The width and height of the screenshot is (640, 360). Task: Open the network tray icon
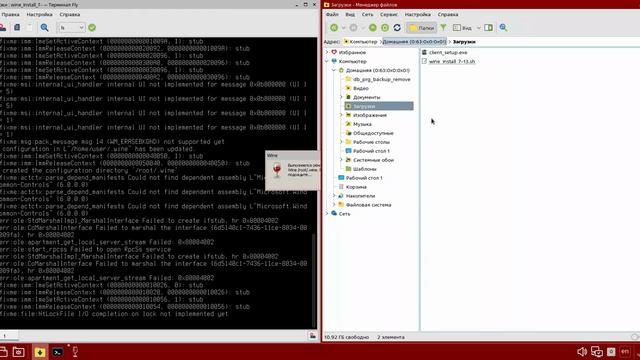tap(597, 352)
